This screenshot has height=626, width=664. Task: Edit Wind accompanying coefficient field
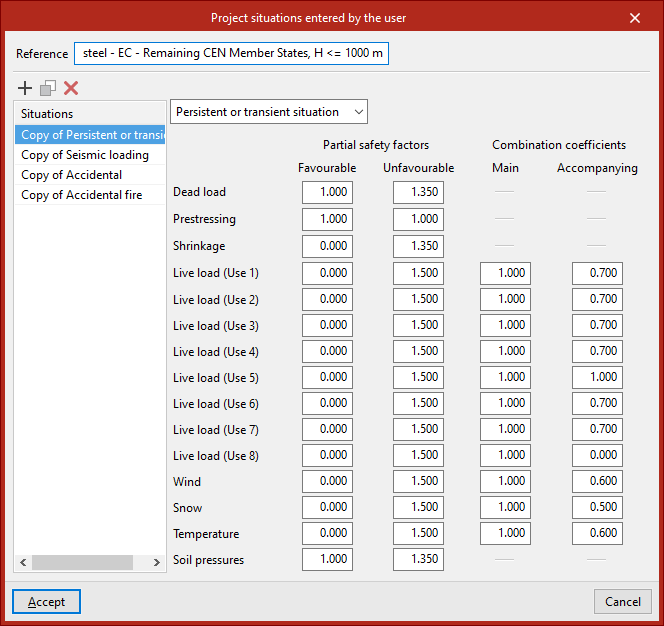pos(597,482)
